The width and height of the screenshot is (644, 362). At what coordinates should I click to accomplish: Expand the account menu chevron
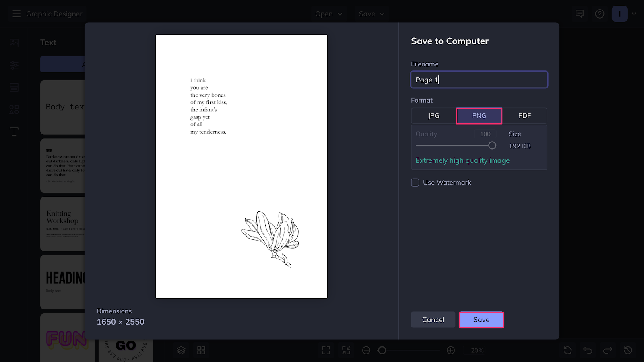pyautogui.click(x=634, y=13)
